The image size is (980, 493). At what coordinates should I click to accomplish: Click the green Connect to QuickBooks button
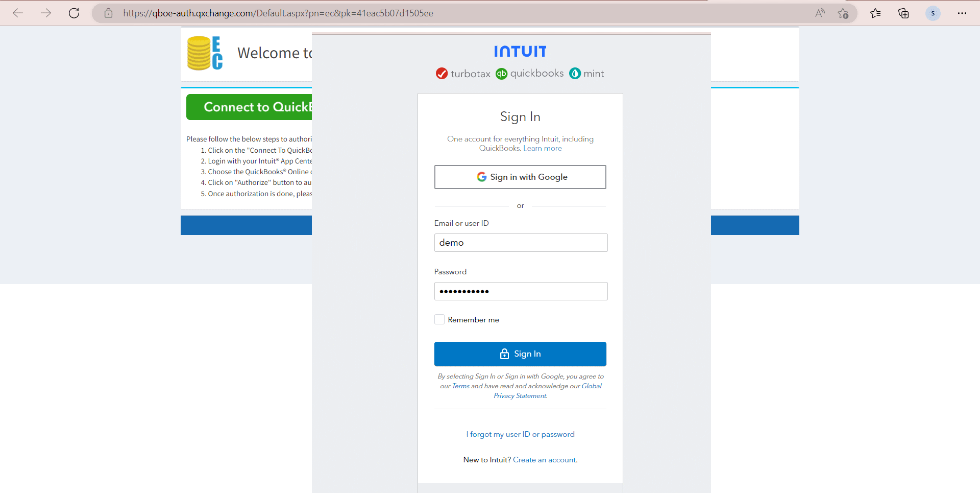tap(249, 107)
